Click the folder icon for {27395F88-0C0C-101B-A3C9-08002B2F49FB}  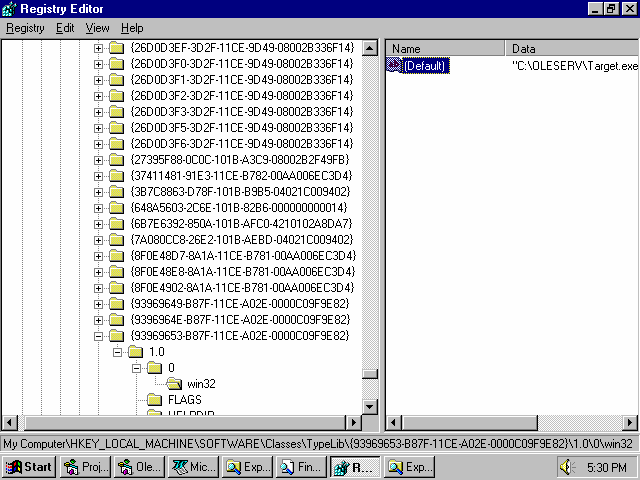pos(116,159)
